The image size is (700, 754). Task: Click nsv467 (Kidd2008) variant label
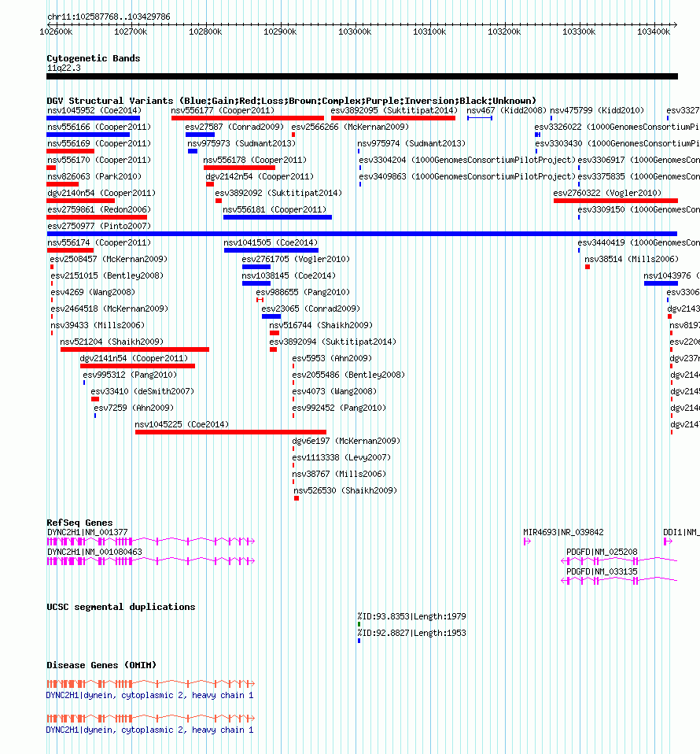click(x=507, y=110)
